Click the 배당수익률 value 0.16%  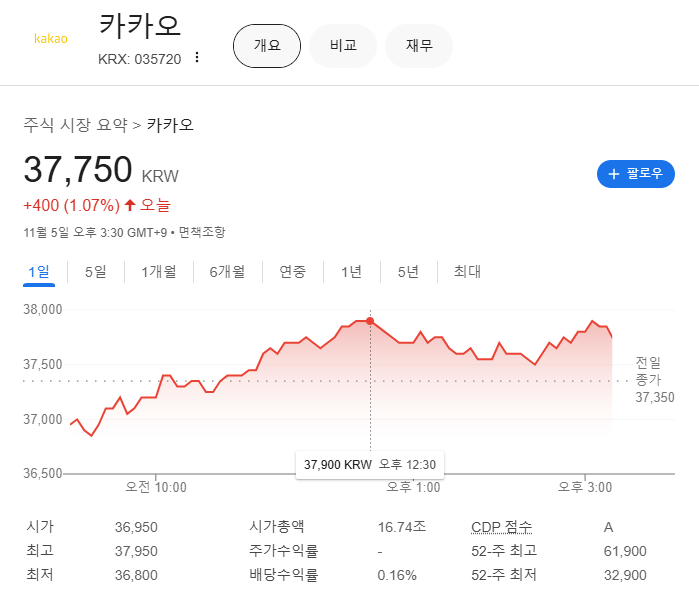397,576
